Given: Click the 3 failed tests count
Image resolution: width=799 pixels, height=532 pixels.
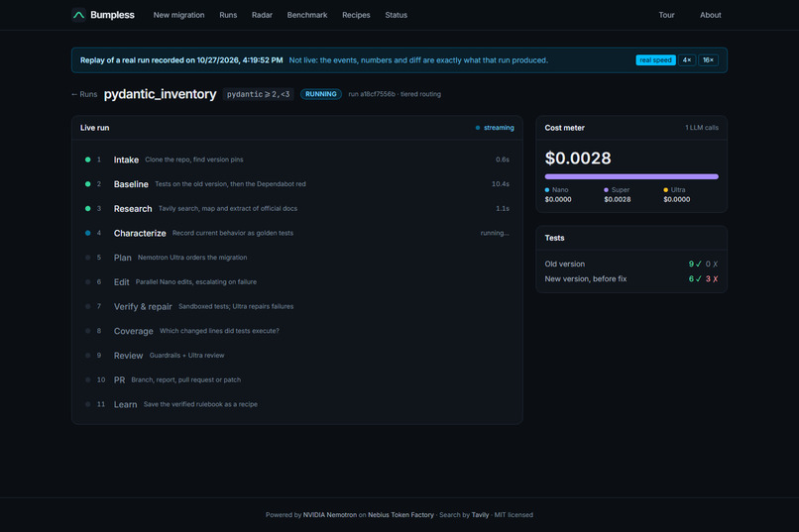Looking at the screenshot, I should pos(712,279).
